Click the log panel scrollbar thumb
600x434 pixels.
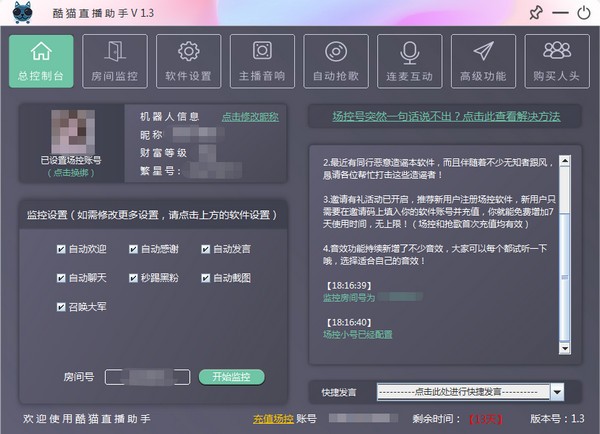click(x=565, y=277)
